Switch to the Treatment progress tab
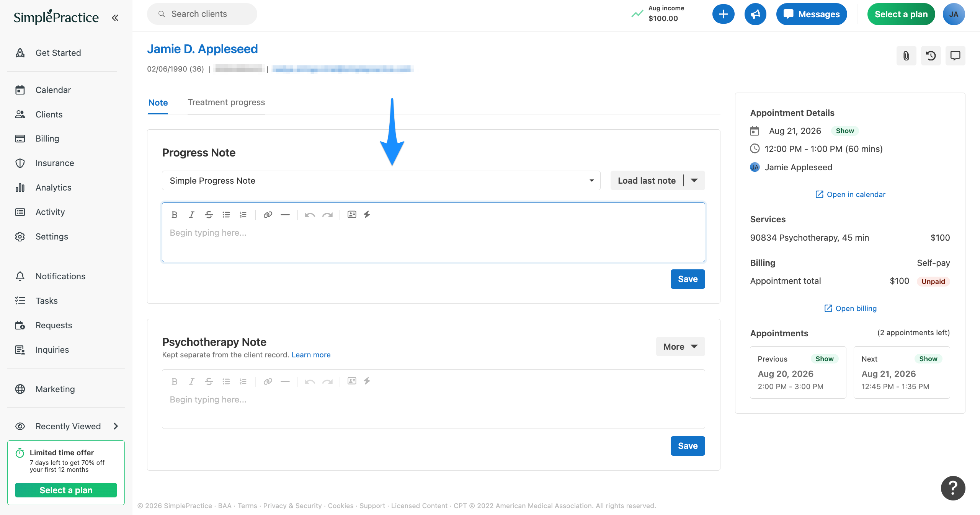Image resolution: width=980 pixels, height=515 pixels. coord(226,103)
